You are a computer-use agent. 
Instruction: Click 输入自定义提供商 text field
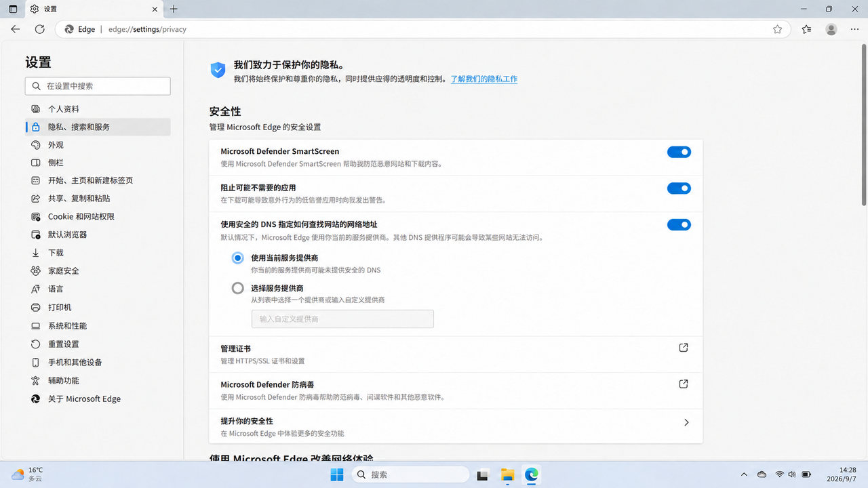coord(342,319)
